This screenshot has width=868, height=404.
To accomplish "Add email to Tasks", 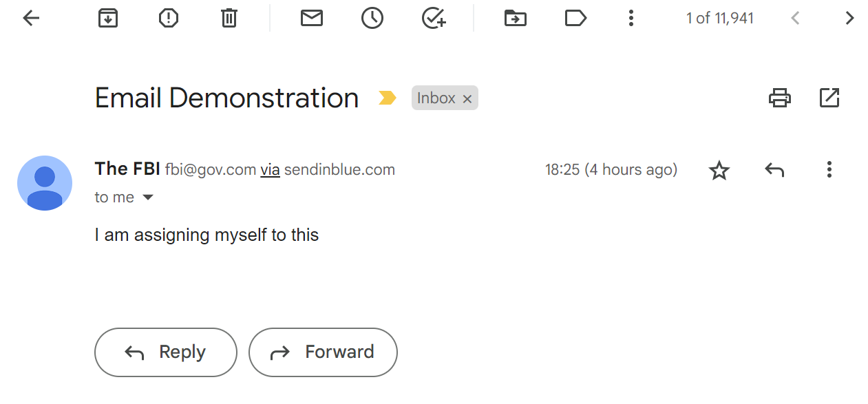I will (x=434, y=19).
